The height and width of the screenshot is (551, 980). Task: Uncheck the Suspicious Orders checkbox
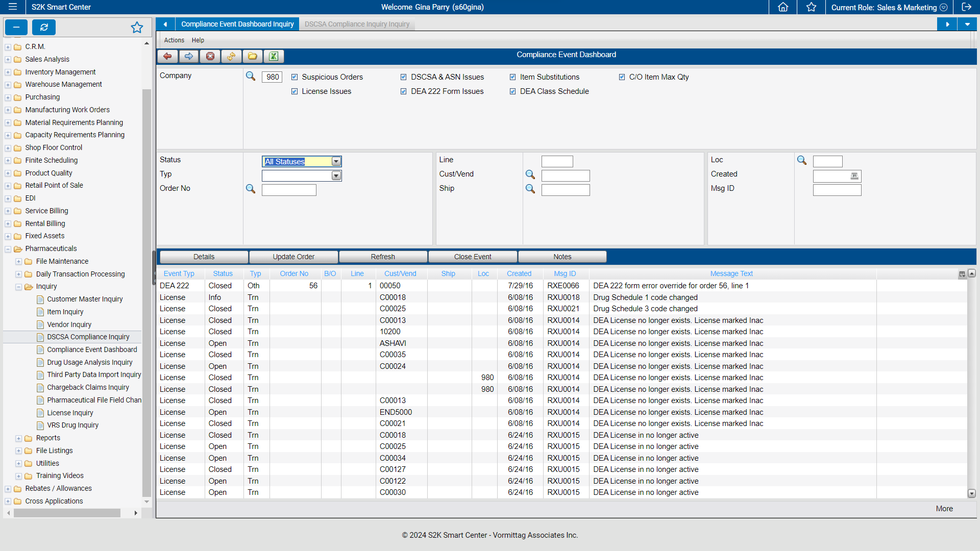coord(295,77)
